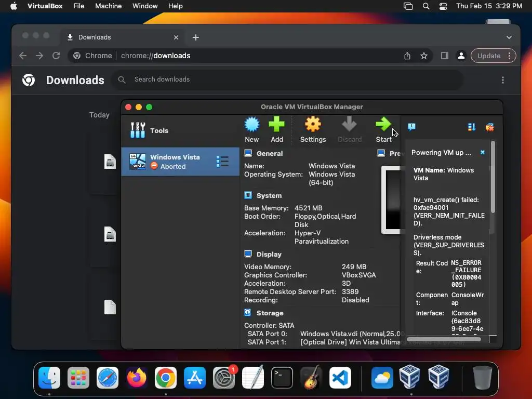Dismiss the Powering VM up notification
The image size is (532, 399).
pyautogui.click(x=483, y=152)
